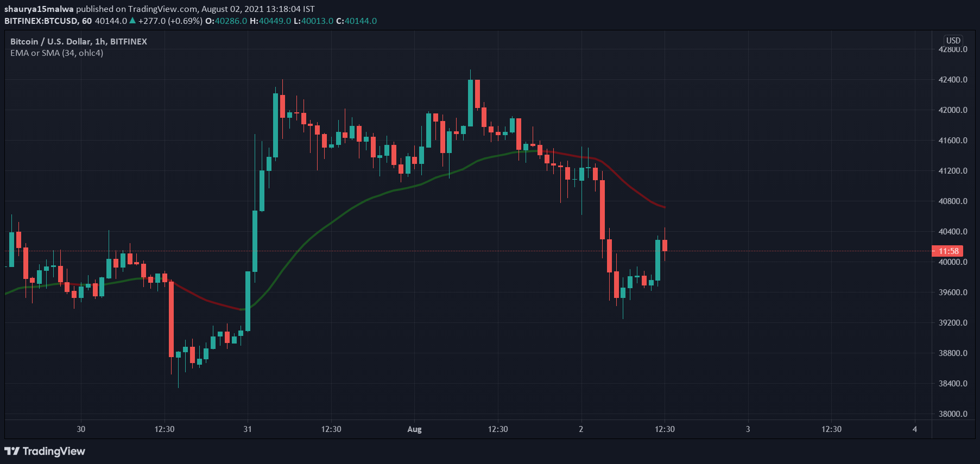Click the 39200.0 price axis label
This screenshot has height=464, width=980.
pyautogui.click(x=953, y=322)
